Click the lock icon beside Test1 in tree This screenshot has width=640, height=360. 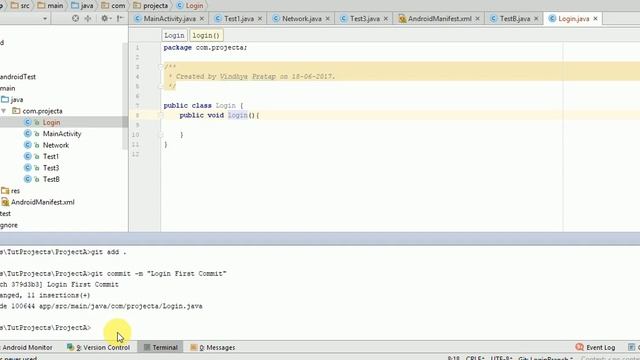point(37,157)
